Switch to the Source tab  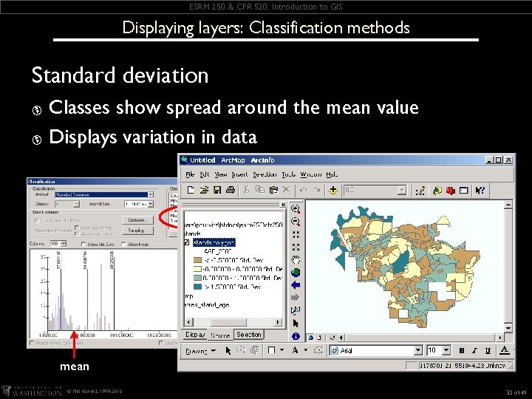pyautogui.click(x=220, y=335)
